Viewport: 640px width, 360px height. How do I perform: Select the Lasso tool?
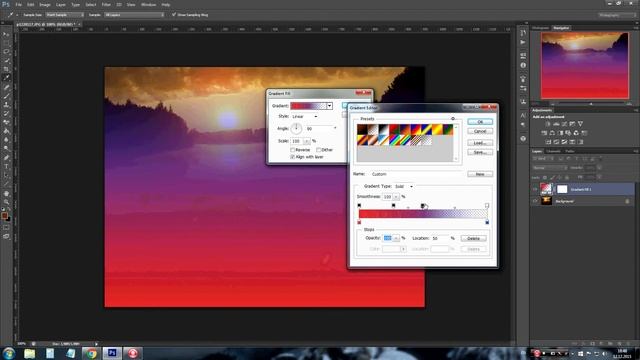coord(6,52)
